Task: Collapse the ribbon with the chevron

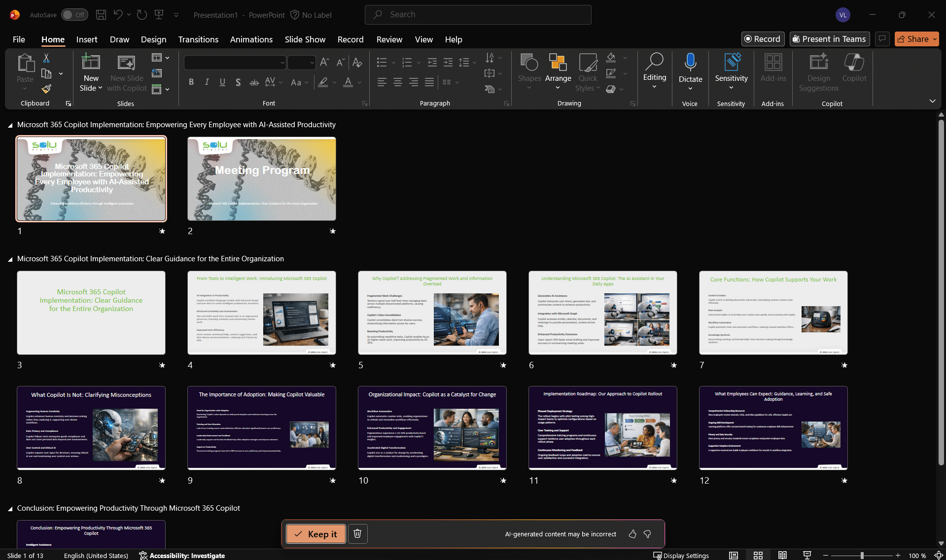Action: (932, 101)
